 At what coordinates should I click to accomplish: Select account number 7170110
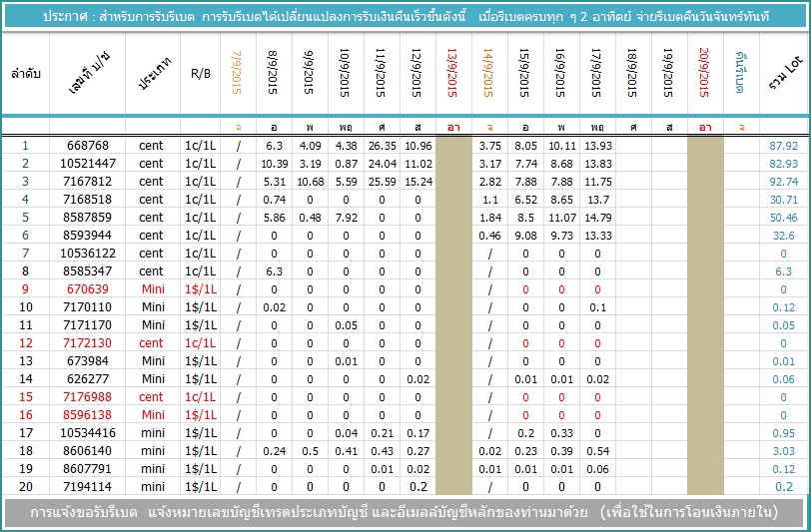point(88,307)
